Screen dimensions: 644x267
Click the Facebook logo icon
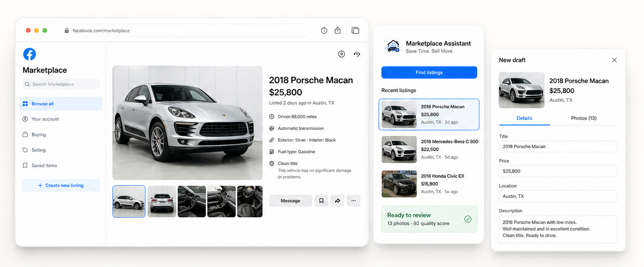tap(30, 54)
